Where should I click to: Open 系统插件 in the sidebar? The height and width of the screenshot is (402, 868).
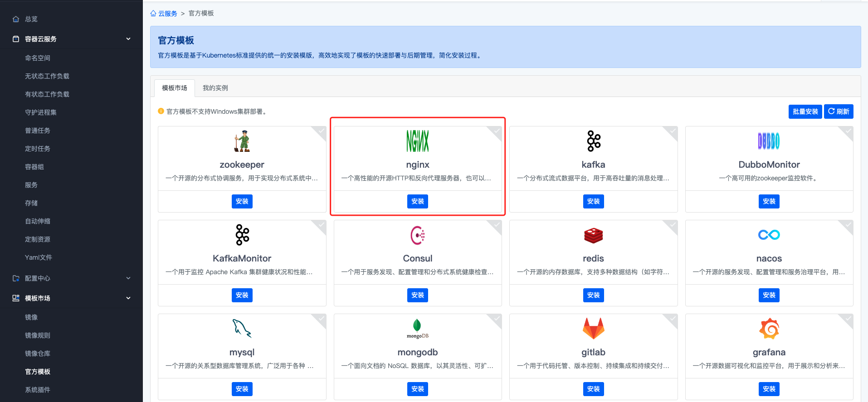[x=38, y=390]
